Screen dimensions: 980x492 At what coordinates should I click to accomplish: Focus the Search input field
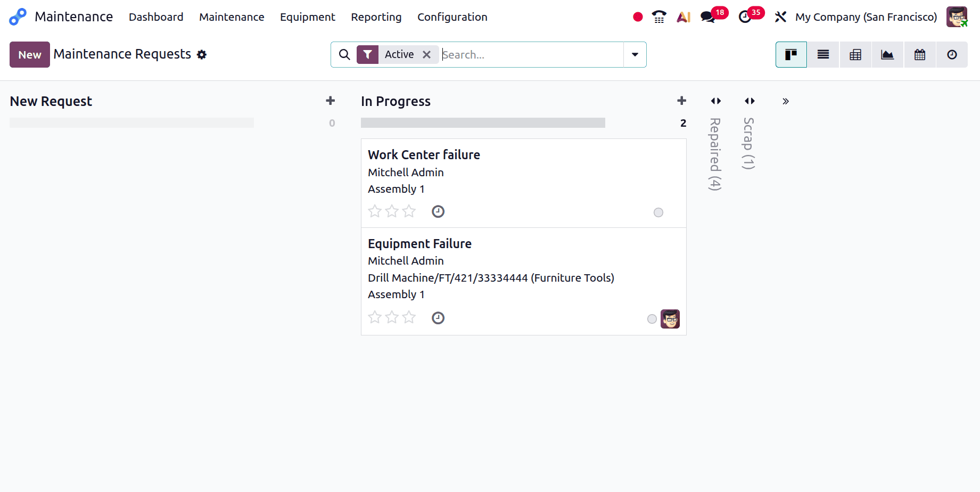(x=532, y=54)
